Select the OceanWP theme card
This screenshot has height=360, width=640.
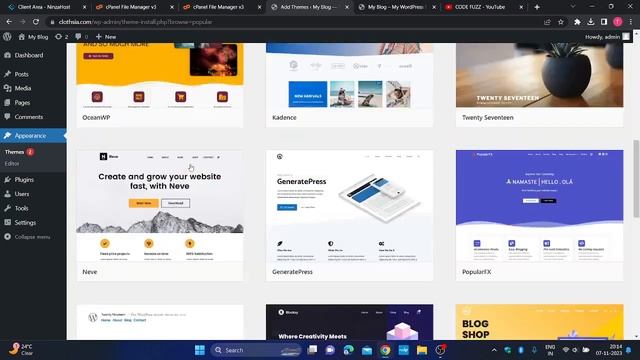pos(160,85)
